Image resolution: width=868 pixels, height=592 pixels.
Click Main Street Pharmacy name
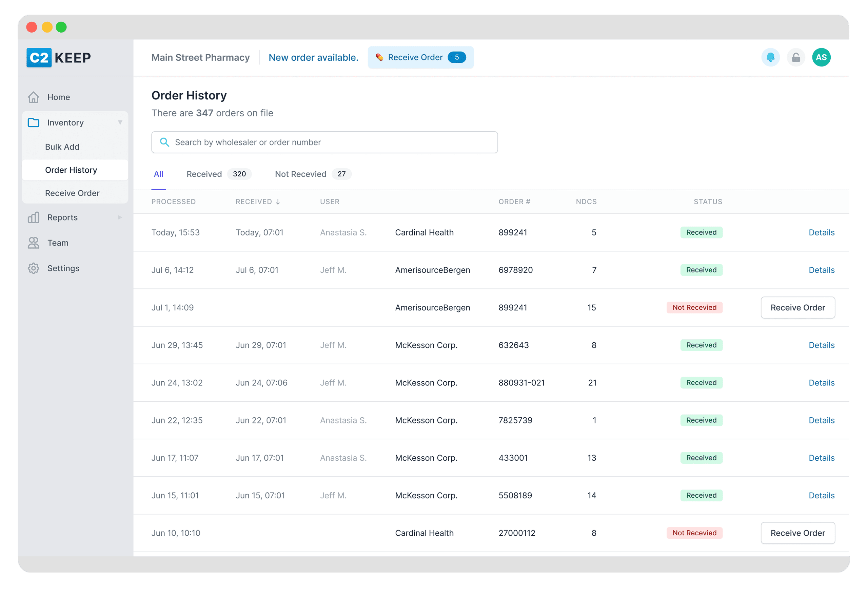(x=201, y=58)
